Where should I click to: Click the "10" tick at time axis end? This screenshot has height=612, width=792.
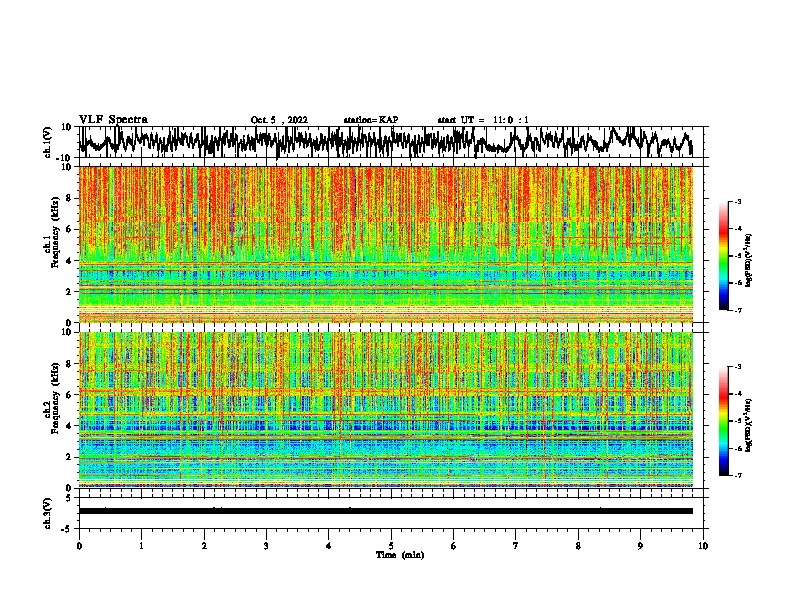pyautogui.click(x=703, y=546)
